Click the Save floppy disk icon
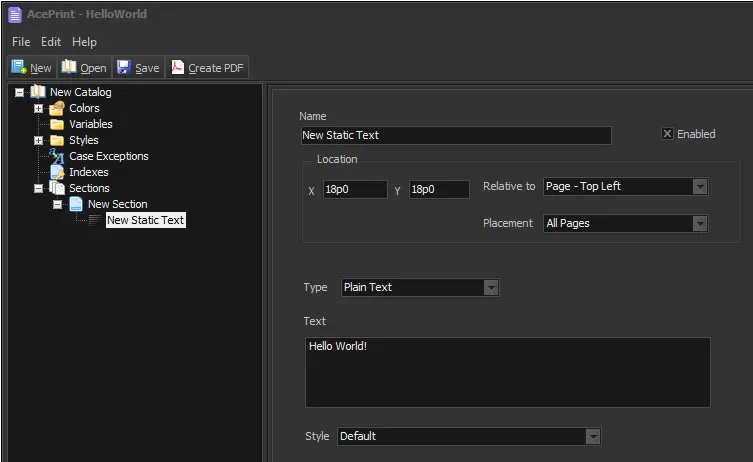753x462 pixels. (x=124, y=68)
